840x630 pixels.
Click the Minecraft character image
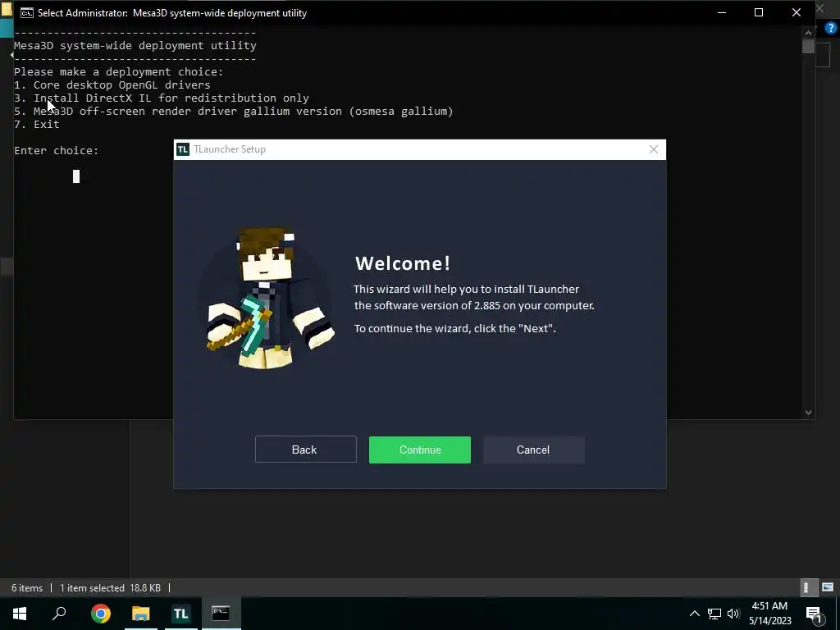pos(269,297)
